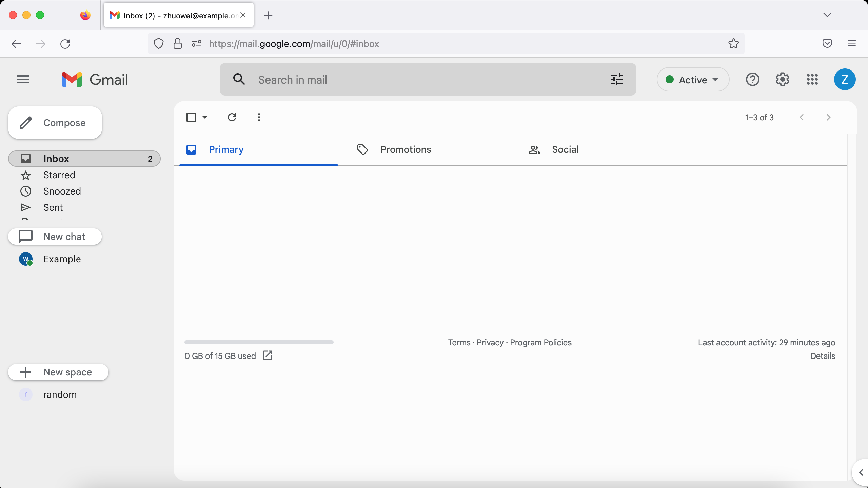Open Gmail settings gear
Screen dimensions: 868x488
coord(782,79)
